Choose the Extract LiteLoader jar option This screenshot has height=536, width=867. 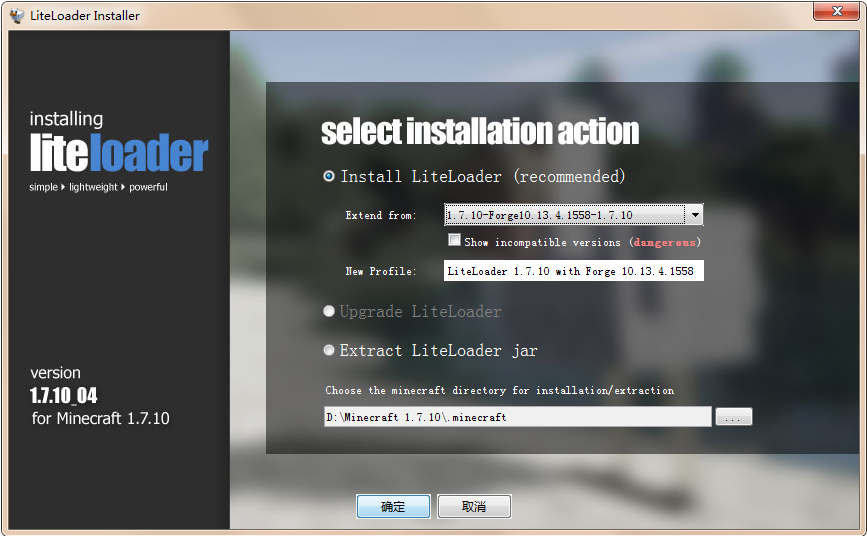tap(329, 350)
